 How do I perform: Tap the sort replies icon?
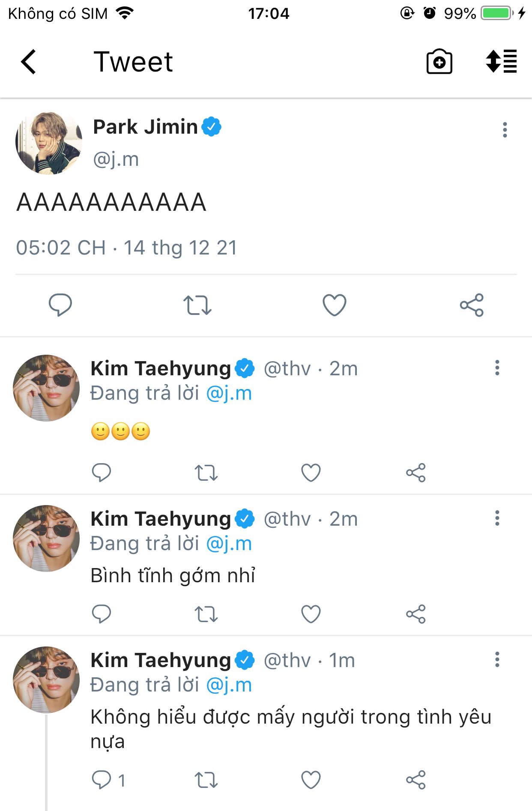point(501,62)
